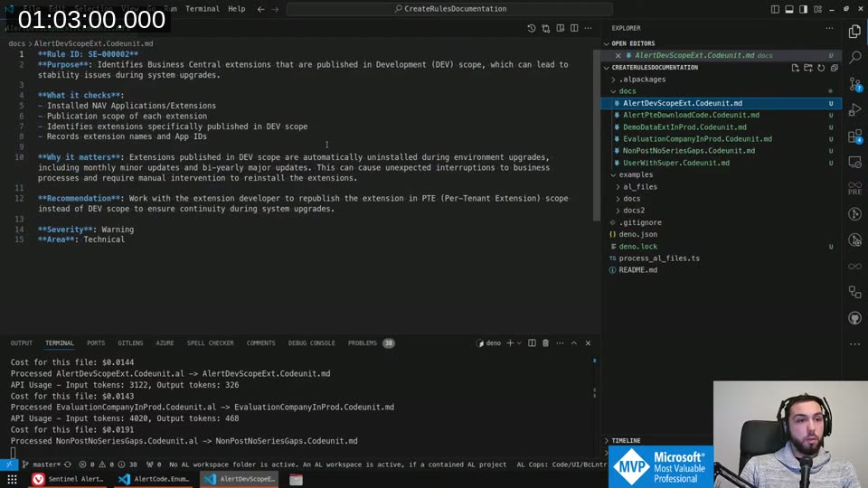Expand the .alpackages folder
This screenshot has height=488, width=868.
[642, 80]
